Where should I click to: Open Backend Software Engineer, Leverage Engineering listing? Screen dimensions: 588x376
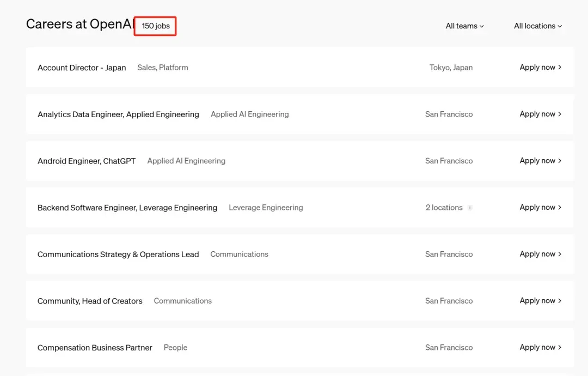tap(127, 208)
